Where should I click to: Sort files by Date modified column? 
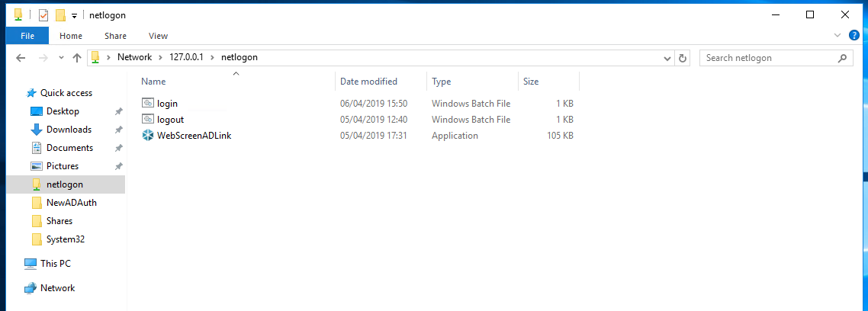[368, 82]
